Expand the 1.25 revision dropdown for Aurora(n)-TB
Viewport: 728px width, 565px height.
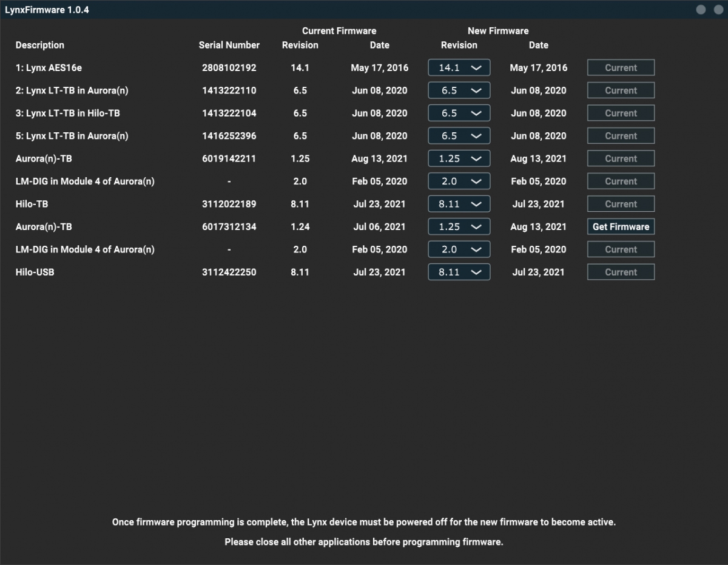[459, 158]
